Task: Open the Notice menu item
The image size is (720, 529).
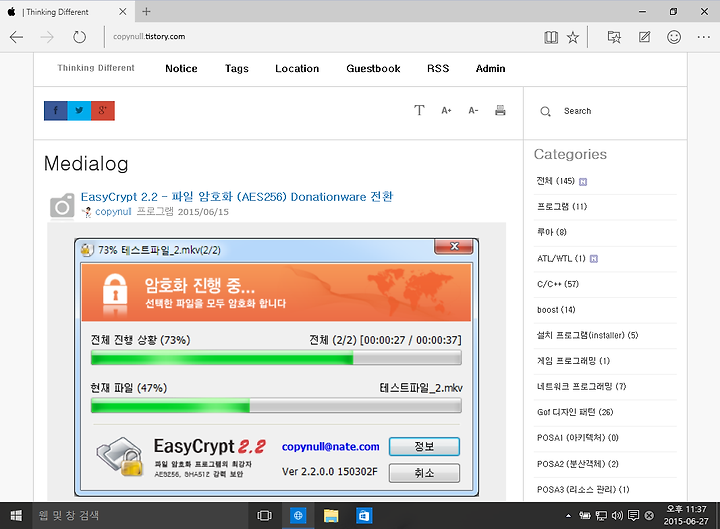Action: (181, 68)
